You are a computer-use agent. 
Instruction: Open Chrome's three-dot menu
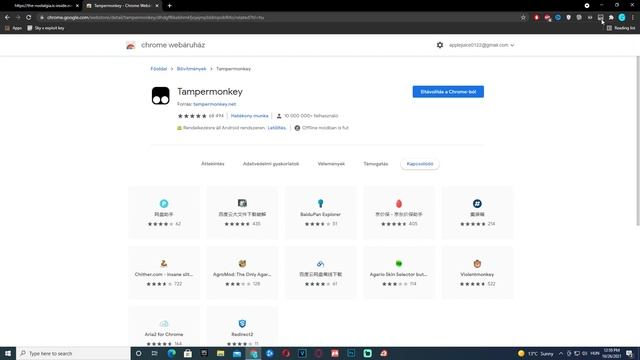point(633,18)
